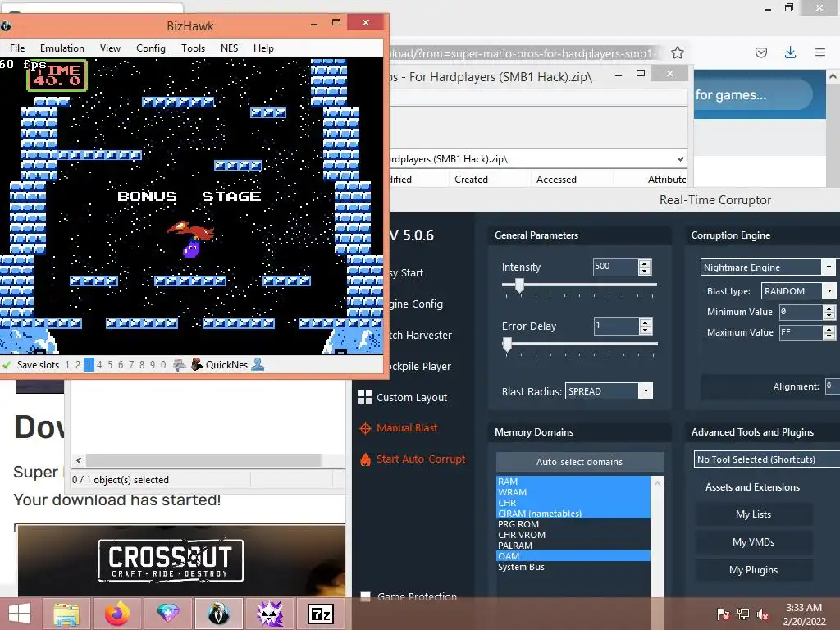Screen dimensions: 840x630
Task: Select save slot 6 in BizHawk
Action: [121, 365]
